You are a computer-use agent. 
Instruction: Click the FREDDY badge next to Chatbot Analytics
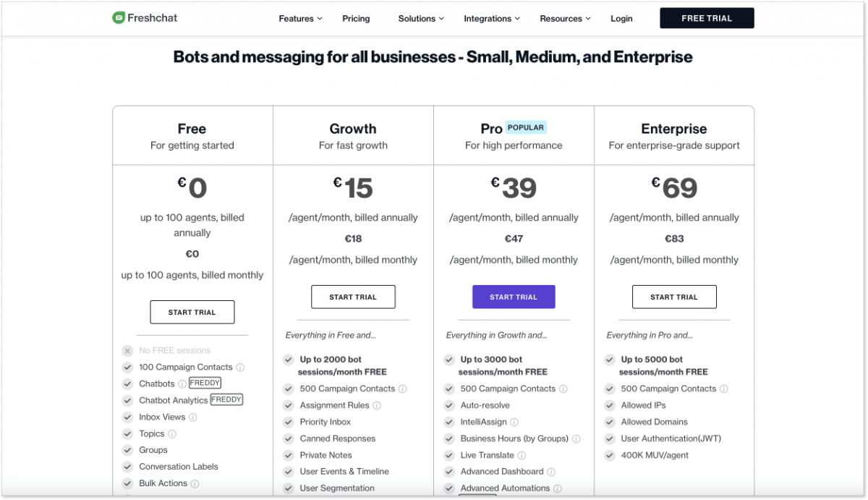pyautogui.click(x=226, y=399)
